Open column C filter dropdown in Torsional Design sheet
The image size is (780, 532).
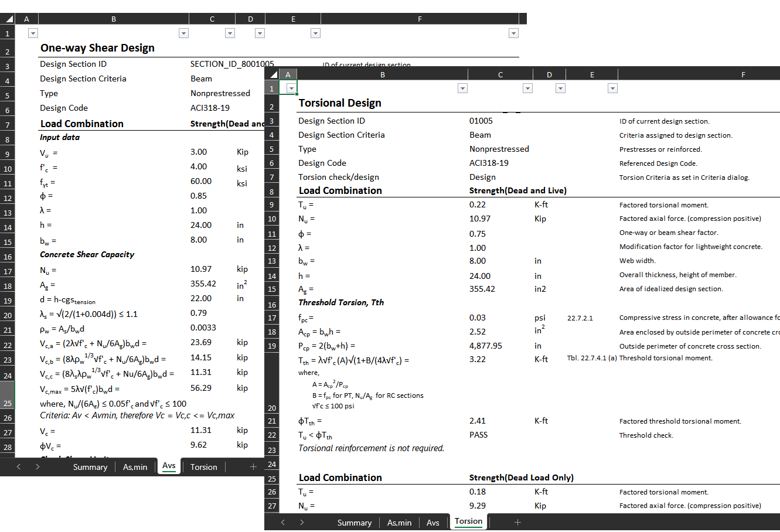[527, 88]
